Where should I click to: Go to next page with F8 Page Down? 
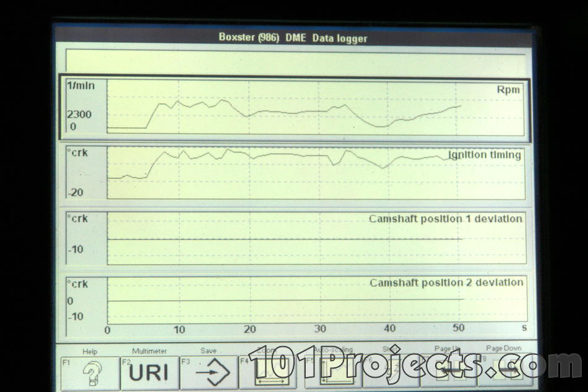[x=504, y=370]
